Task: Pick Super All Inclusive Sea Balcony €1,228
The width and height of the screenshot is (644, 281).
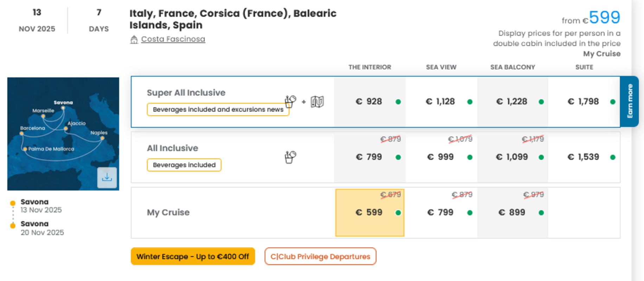Action: pyautogui.click(x=512, y=102)
